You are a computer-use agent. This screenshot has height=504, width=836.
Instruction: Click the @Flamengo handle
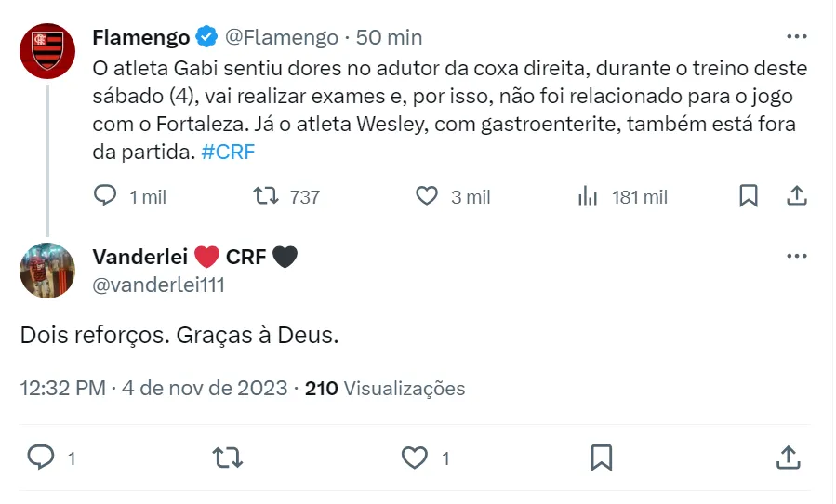click(x=283, y=37)
